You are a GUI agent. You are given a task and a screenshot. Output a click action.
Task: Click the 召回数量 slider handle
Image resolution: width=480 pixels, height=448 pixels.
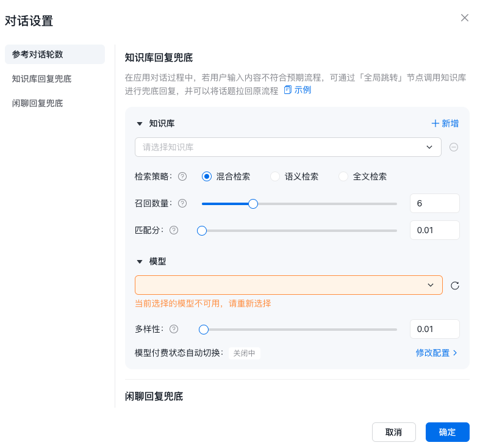pos(253,204)
